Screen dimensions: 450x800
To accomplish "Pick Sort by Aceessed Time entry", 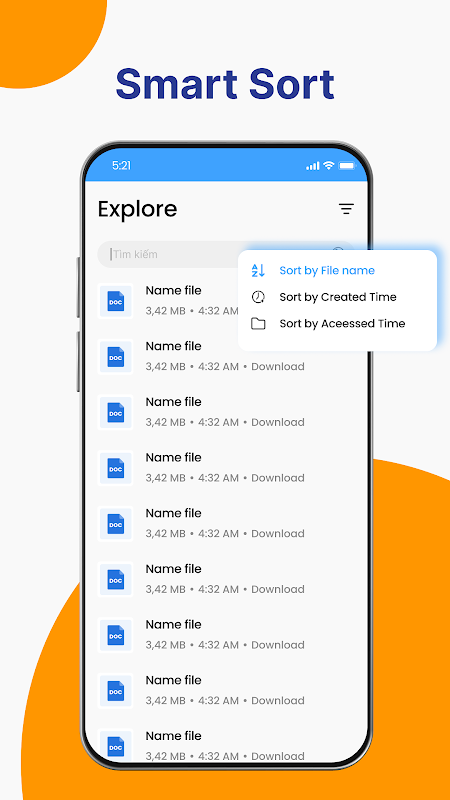I will pyautogui.click(x=342, y=323).
